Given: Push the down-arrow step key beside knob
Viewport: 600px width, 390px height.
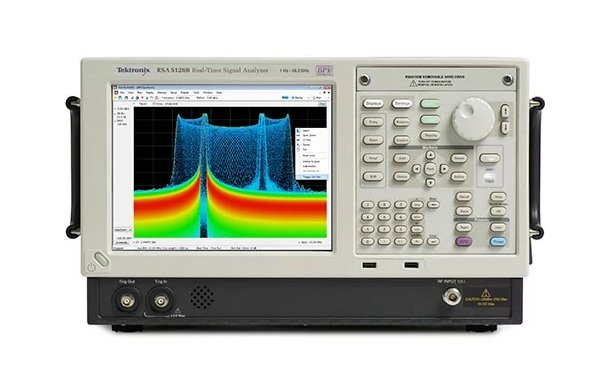Looking at the screenshot, I should point(505,127).
